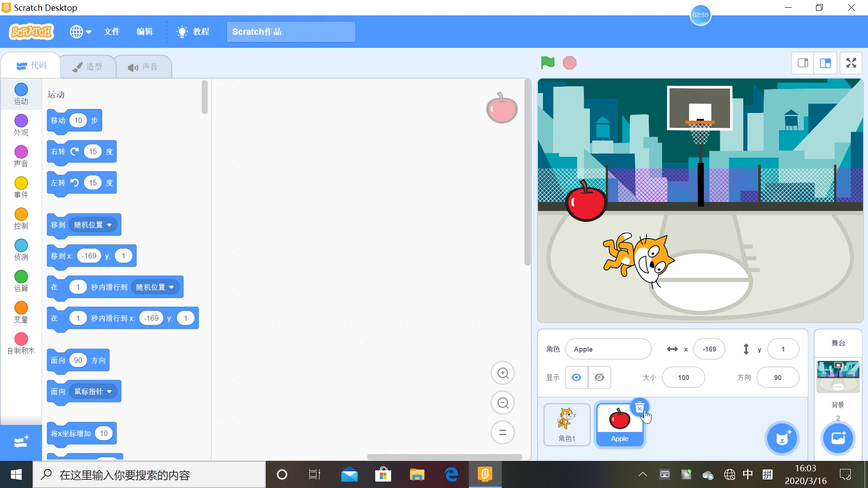This screenshot has height=488, width=868.
Task: Click the 02:38 timer badge
Action: coord(700,15)
